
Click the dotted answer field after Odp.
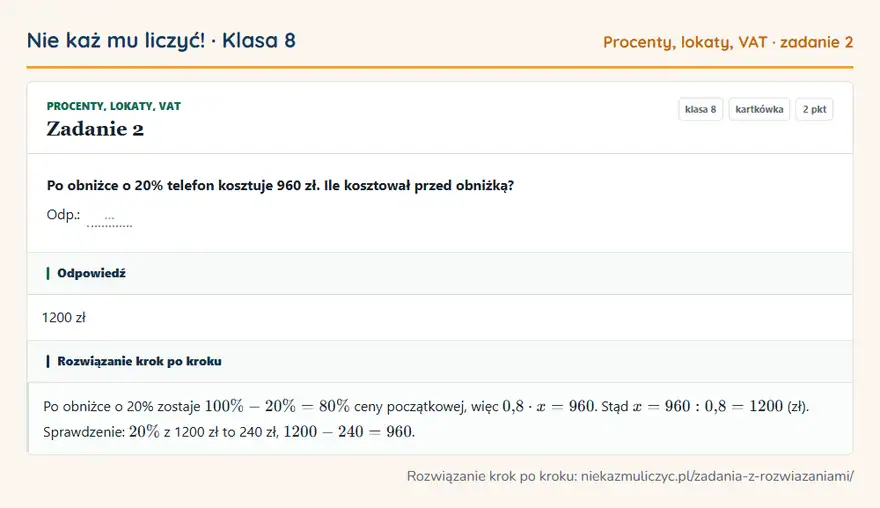109,217
